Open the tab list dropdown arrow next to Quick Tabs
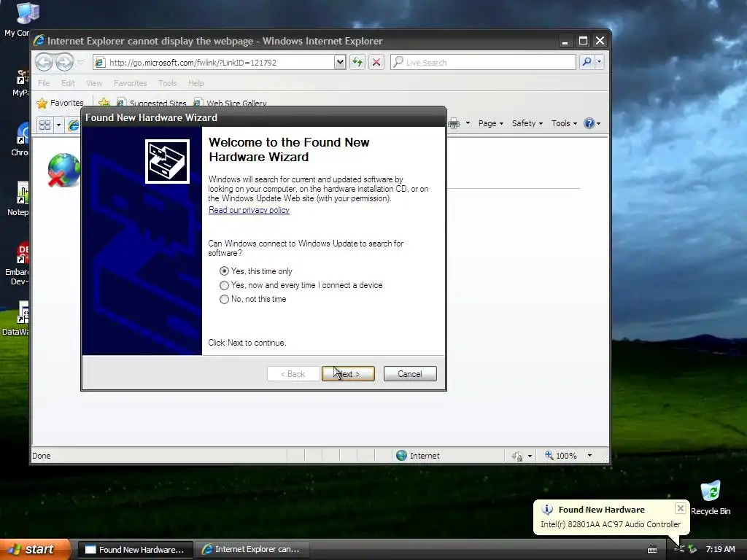747x560 pixels. pos(58,125)
